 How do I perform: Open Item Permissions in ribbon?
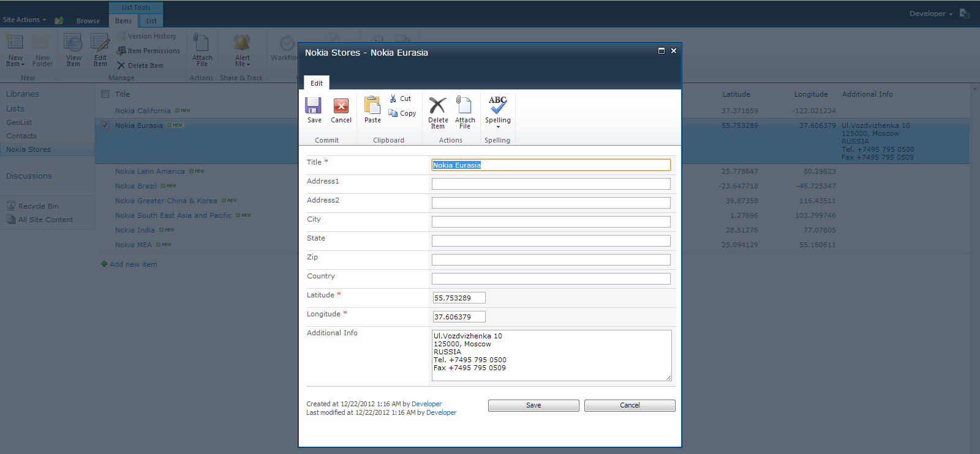149,51
